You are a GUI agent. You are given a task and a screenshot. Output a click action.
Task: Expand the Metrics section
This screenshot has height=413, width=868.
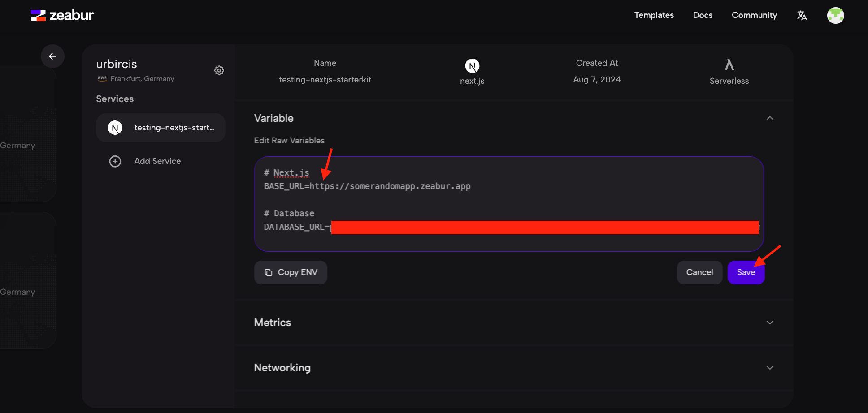[x=770, y=323]
